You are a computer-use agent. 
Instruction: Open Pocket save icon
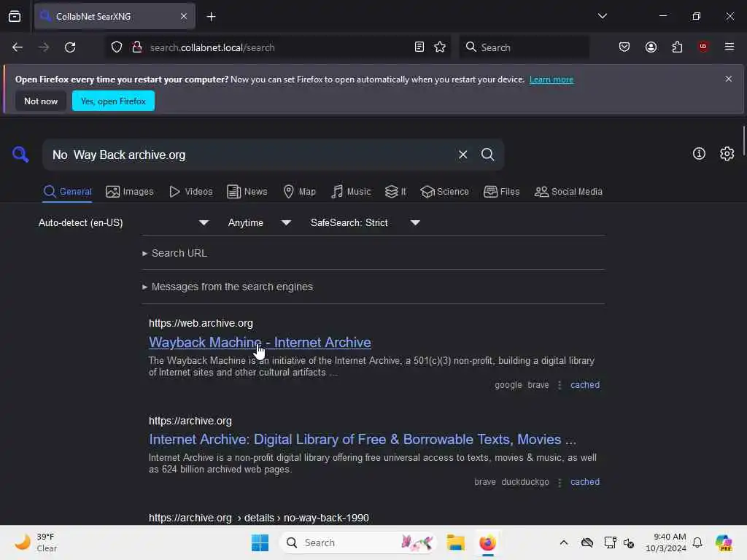[624, 47]
